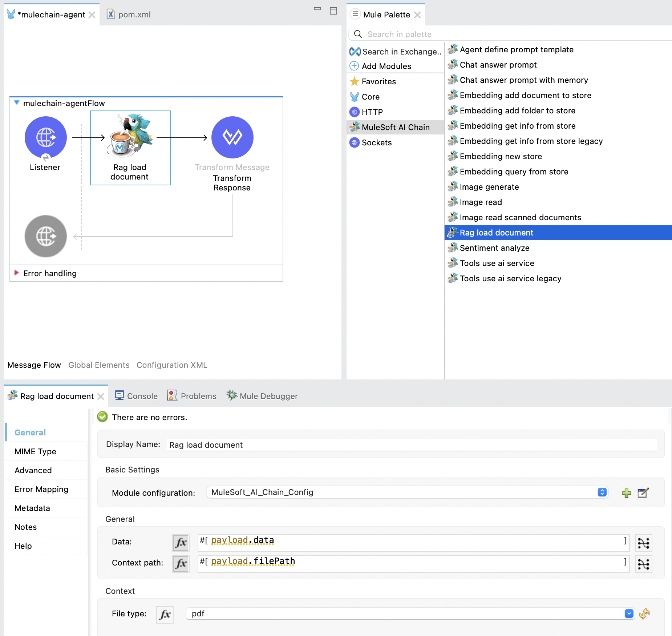Minimize the editor canvas pane
The image size is (672, 636).
[317, 9]
